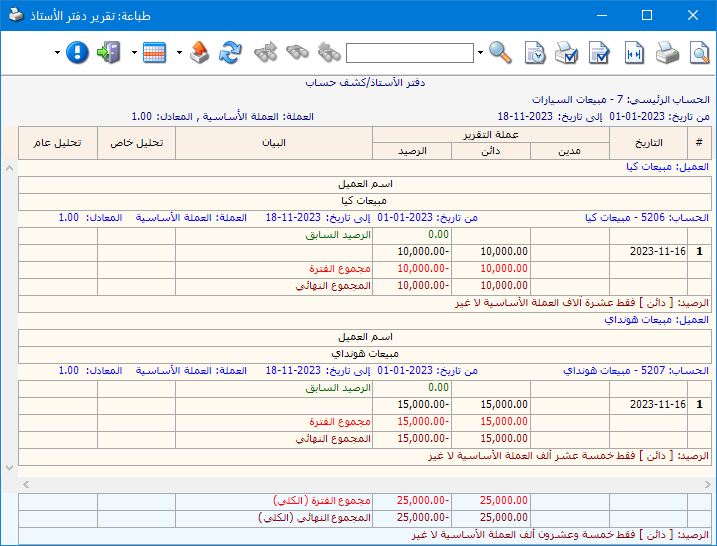Click binoculars with right arrow find next
This screenshot has width=717, height=546.
click(x=266, y=53)
